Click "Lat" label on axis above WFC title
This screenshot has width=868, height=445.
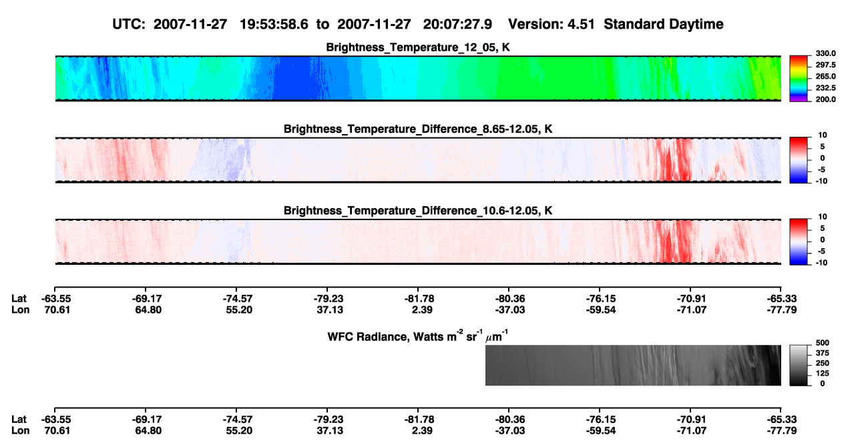click(19, 298)
